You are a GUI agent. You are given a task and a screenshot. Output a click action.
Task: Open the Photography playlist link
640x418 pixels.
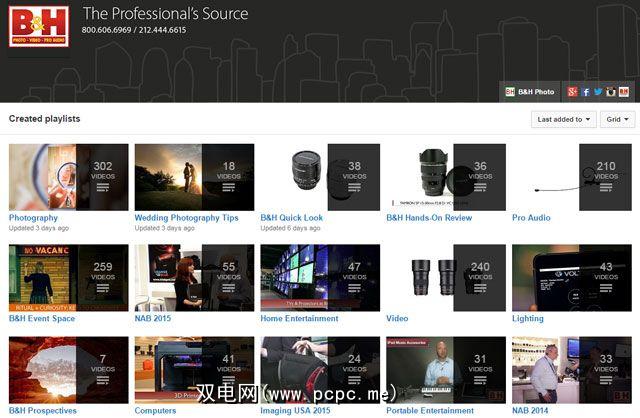coord(33,217)
